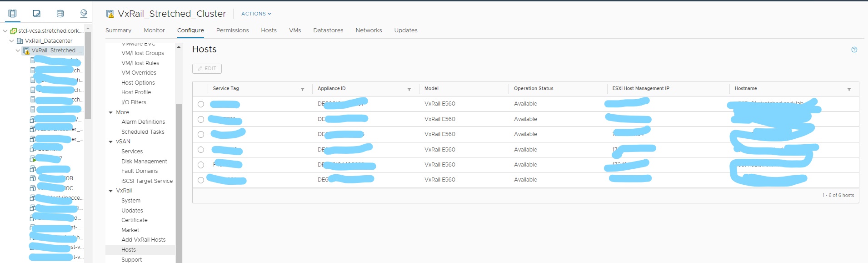Click the Operation Status column header

click(534, 89)
